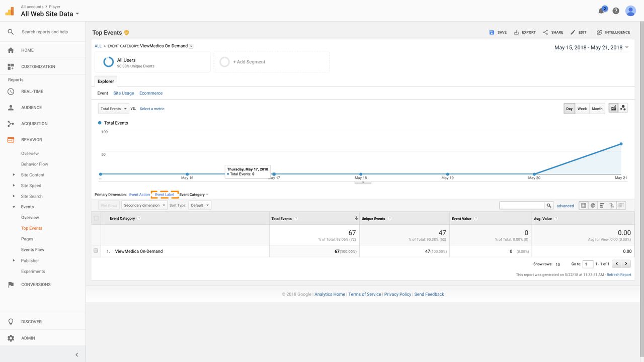The height and width of the screenshot is (362, 644).
Task: Click the Admin gear icon
Action: (x=11, y=338)
